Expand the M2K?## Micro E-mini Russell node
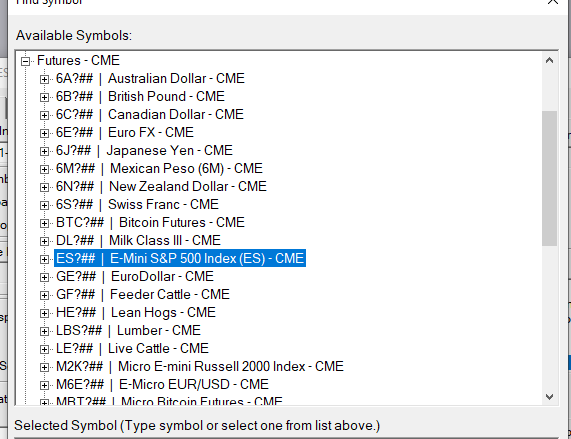 pos(44,368)
